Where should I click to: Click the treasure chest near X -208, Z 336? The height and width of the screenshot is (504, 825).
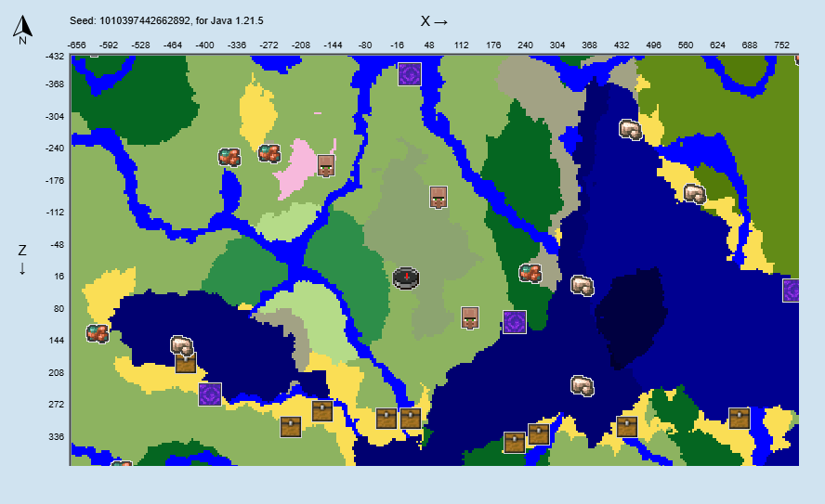291,427
